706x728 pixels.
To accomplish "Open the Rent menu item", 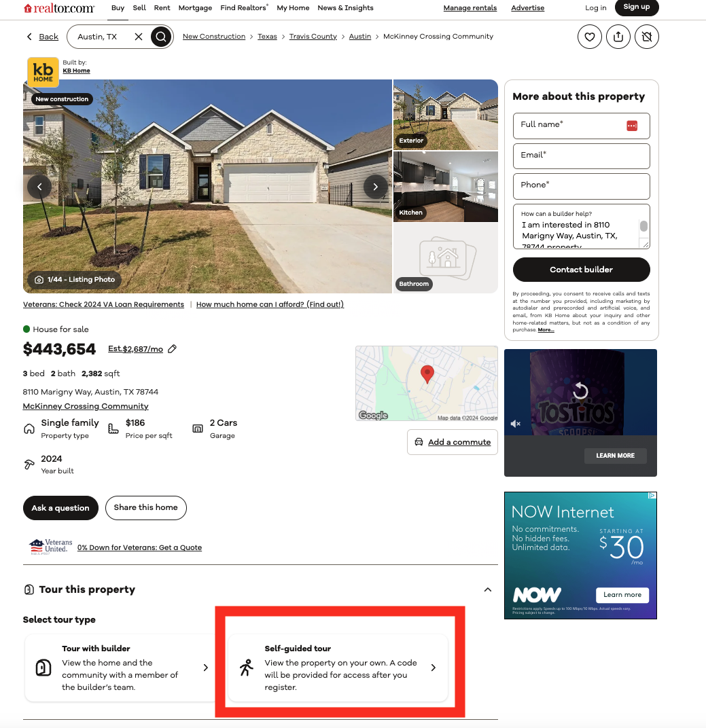I will (x=162, y=8).
